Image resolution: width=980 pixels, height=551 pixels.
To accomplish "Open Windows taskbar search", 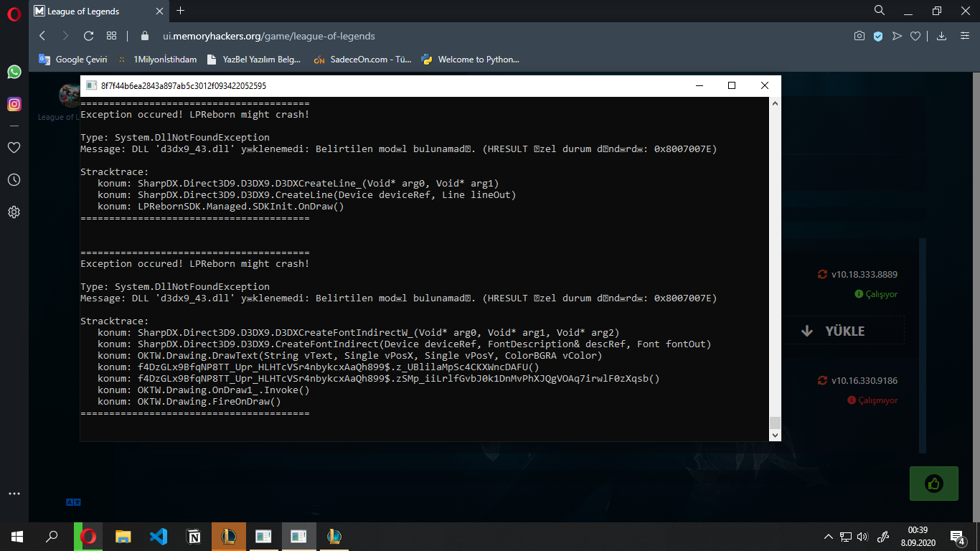I will [x=52, y=537].
